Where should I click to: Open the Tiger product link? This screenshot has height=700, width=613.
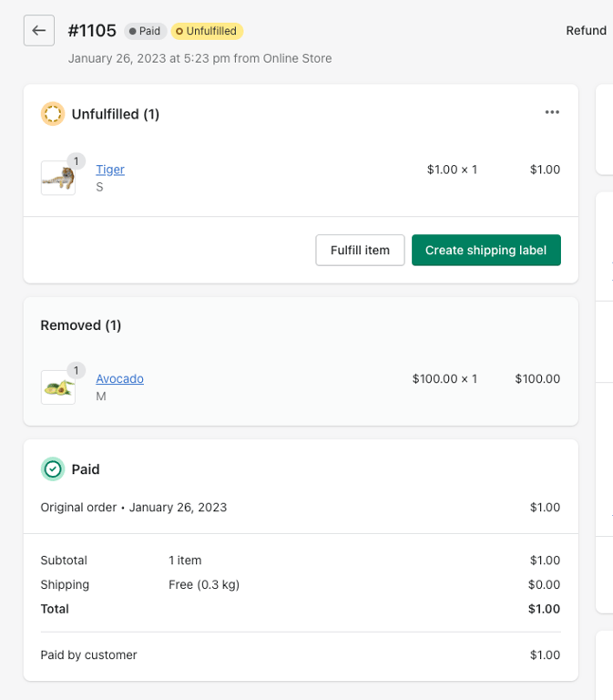click(110, 170)
